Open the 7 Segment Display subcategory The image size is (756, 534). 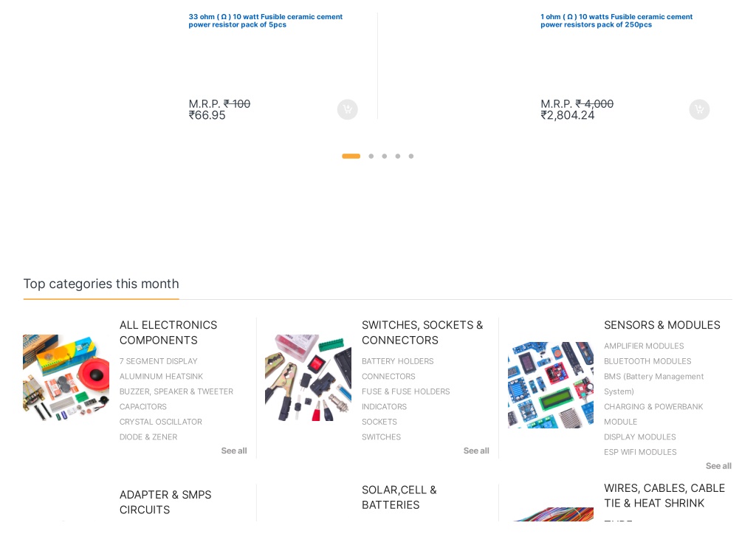click(159, 361)
